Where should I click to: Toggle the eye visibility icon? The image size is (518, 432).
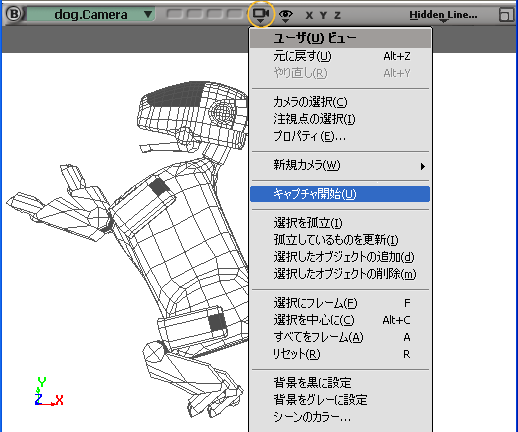pyautogui.click(x=286, y=15)
